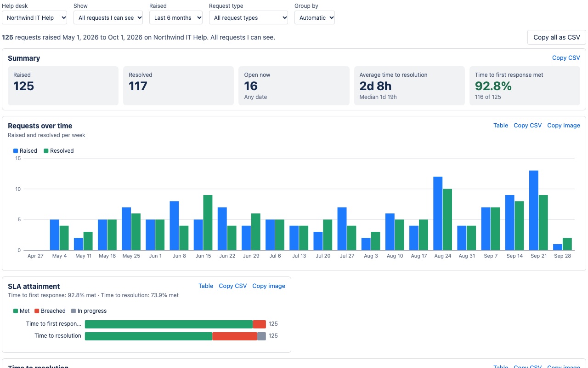The image size is (588, 368).
Task: Copy image of Requests over time chart
Action: (564, 126)
